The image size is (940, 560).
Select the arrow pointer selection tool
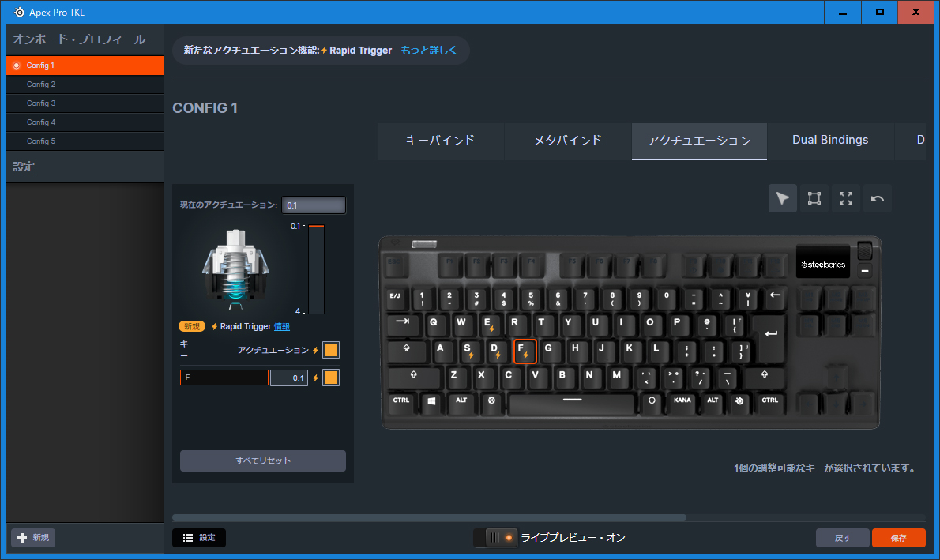[x=782, y=198]
